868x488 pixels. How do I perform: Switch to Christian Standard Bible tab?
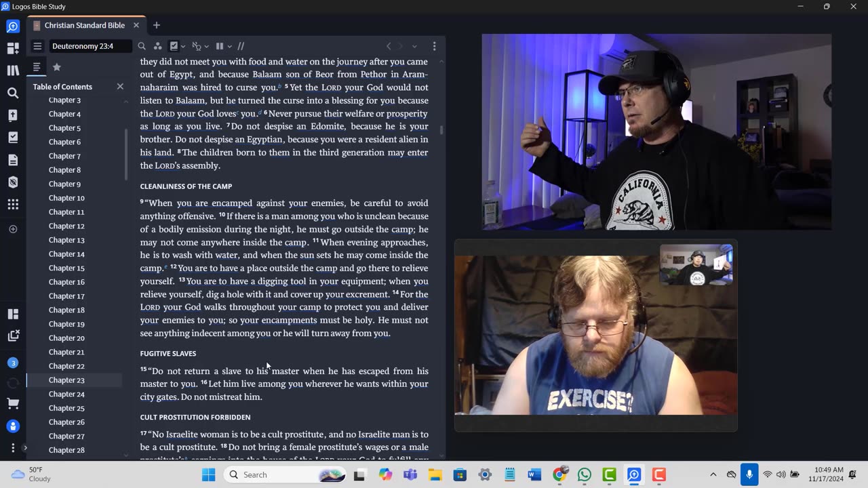(85, 25)
